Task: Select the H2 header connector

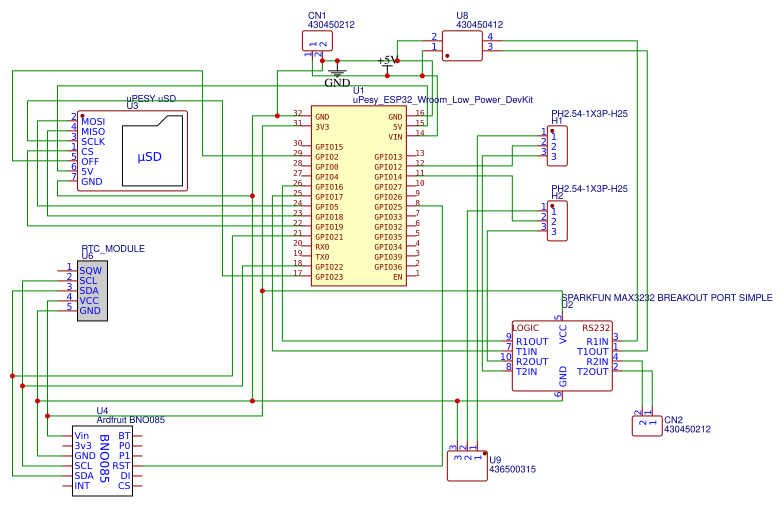Action: (558, 220)
